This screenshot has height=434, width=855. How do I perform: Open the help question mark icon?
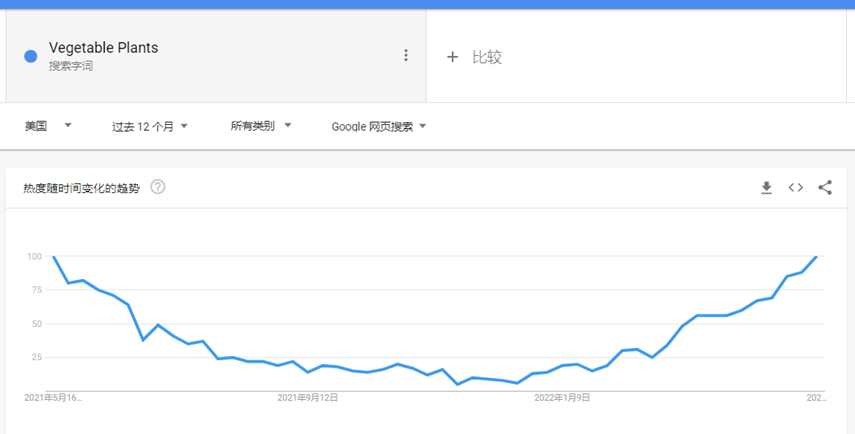click(x=157, y=187)
